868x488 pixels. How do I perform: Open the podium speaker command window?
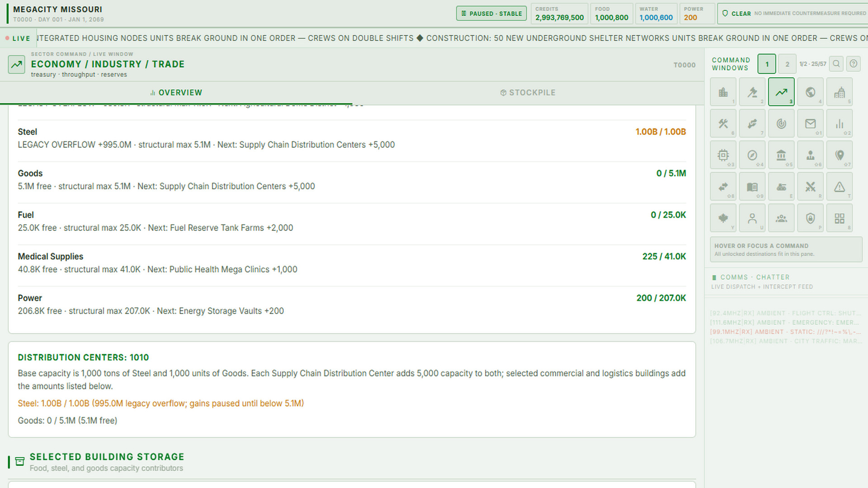click(810, 155)
